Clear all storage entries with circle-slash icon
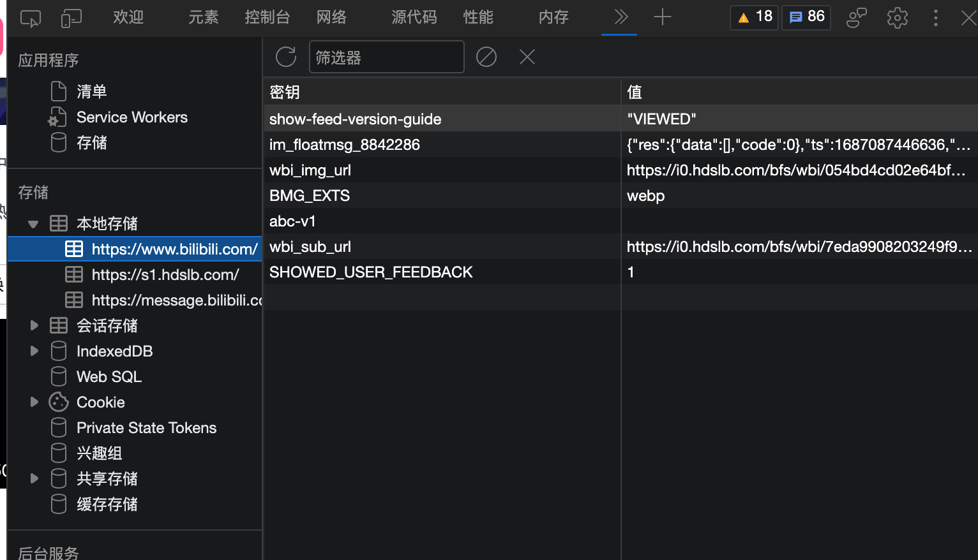This screenshot has height=560, width=978. pos(486,57)
